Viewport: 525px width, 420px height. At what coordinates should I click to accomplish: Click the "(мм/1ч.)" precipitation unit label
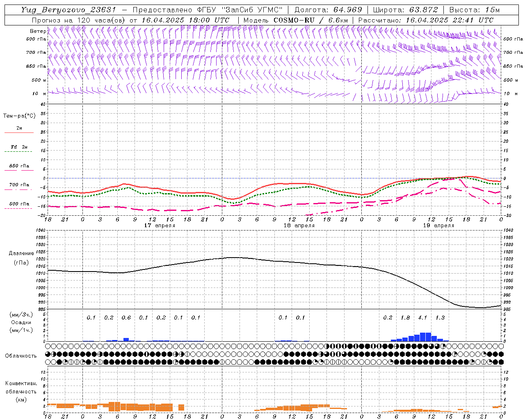[x=21, y=330]
